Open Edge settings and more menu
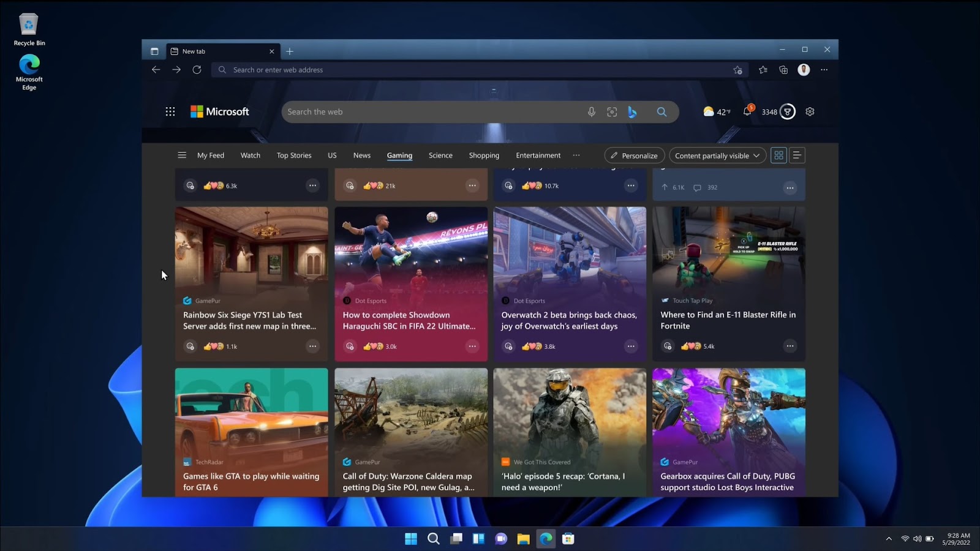The image size is (980, 551). [824, 70]
